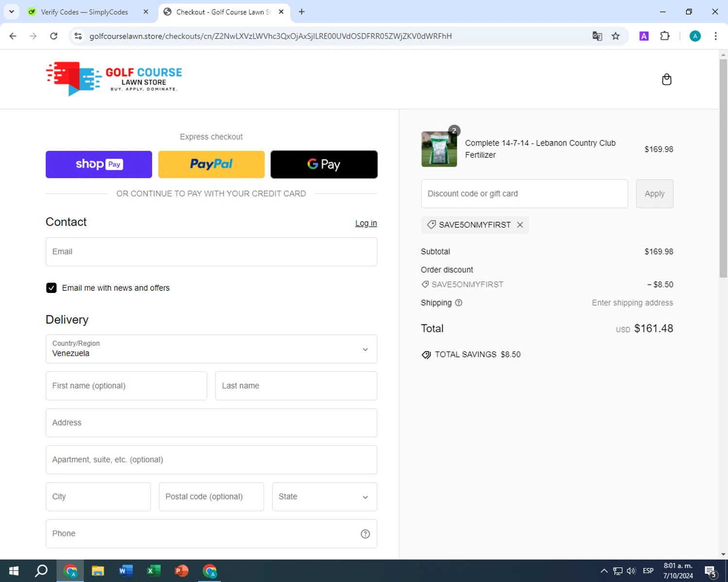Screen dimensions: 728x582
Task: Open the Chrome three-dot menu
Action: click(x=715, y=36)
